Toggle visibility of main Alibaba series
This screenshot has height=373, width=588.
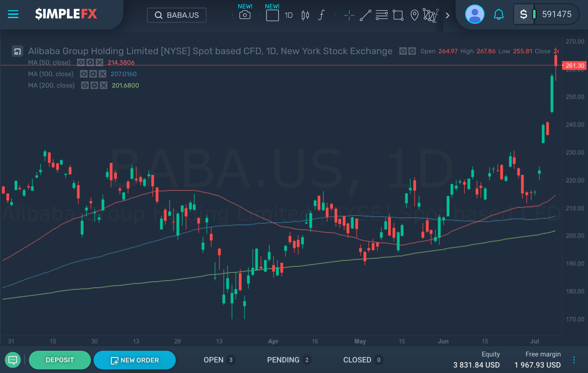pos(403,51)
